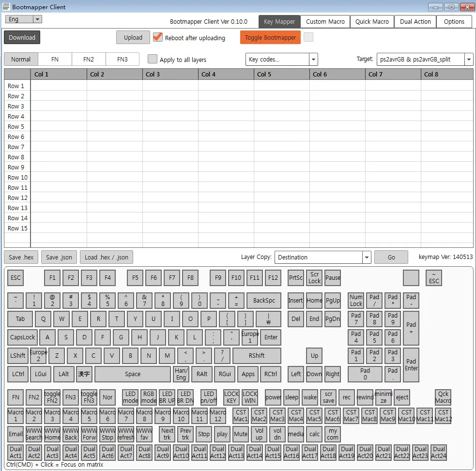Select the Num Lock key
476x471 pixels.
356,301
